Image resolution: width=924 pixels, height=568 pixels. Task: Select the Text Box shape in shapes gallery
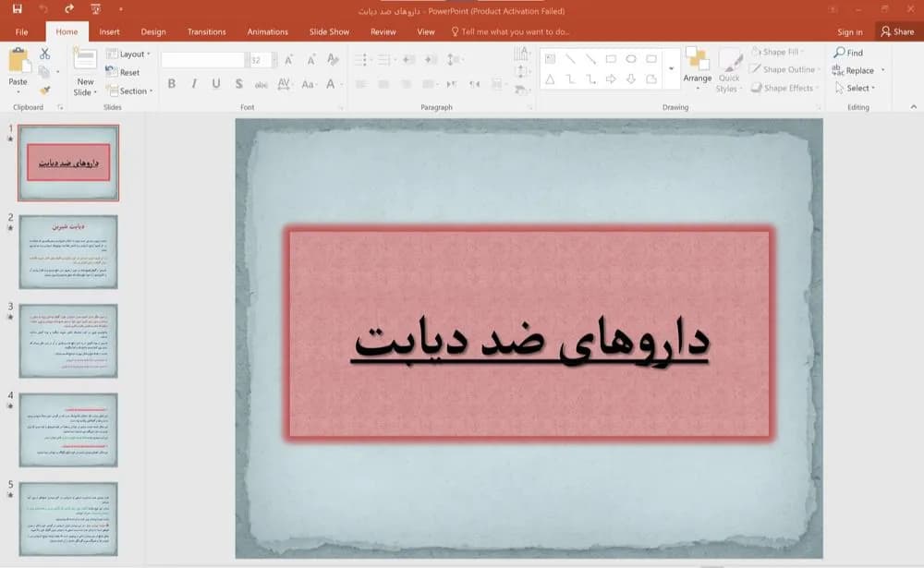(x=550, y=59)
